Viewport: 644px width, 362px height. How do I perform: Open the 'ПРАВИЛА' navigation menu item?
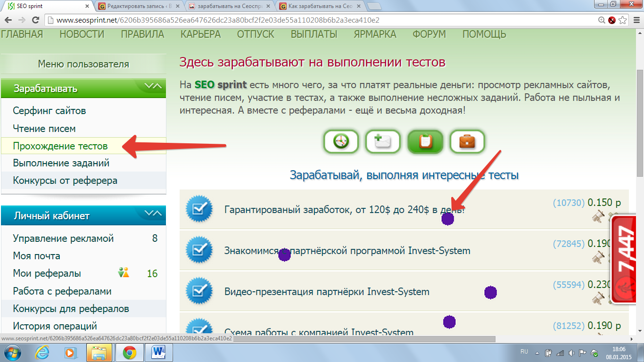[142, 34]
